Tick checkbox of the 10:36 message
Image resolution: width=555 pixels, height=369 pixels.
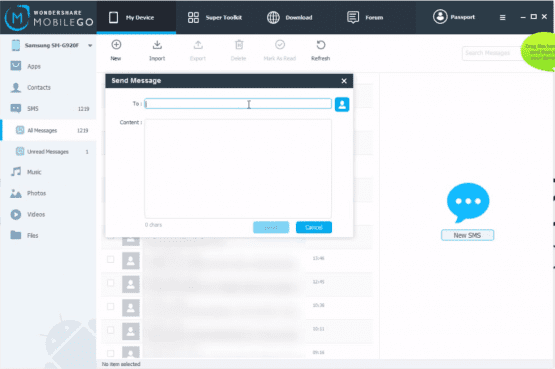tap(110, 306)
